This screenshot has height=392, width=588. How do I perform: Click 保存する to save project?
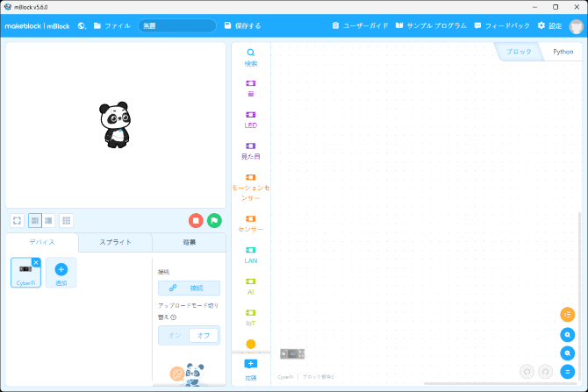click(242, 25)
